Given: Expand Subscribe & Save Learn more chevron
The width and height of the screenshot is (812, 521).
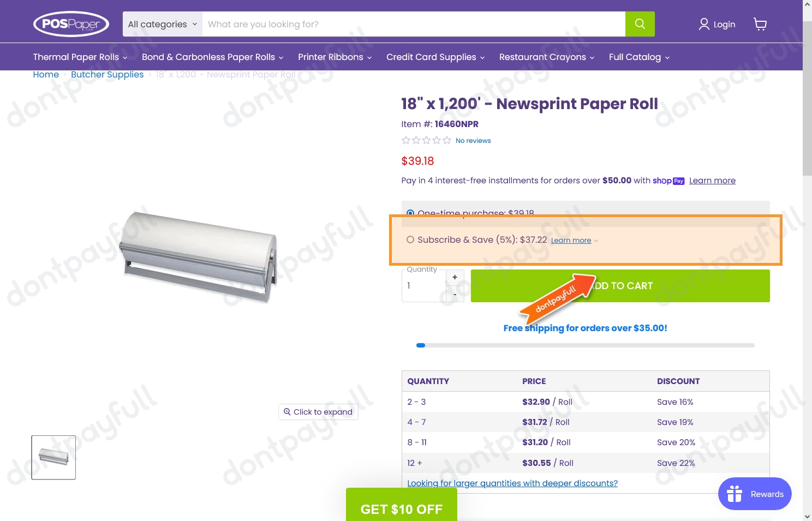Looking at the screenshot, I should click(x=596, y=241).
